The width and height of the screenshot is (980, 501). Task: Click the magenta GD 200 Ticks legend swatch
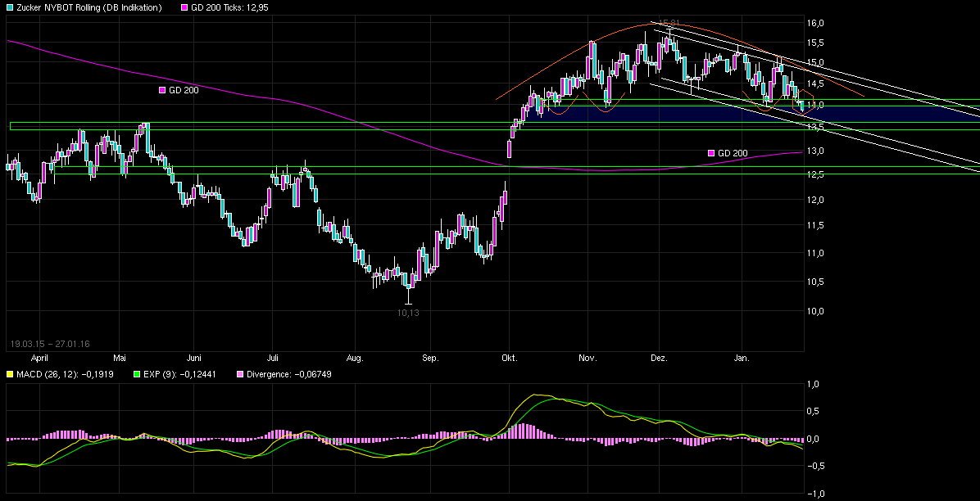pos(184,7)
